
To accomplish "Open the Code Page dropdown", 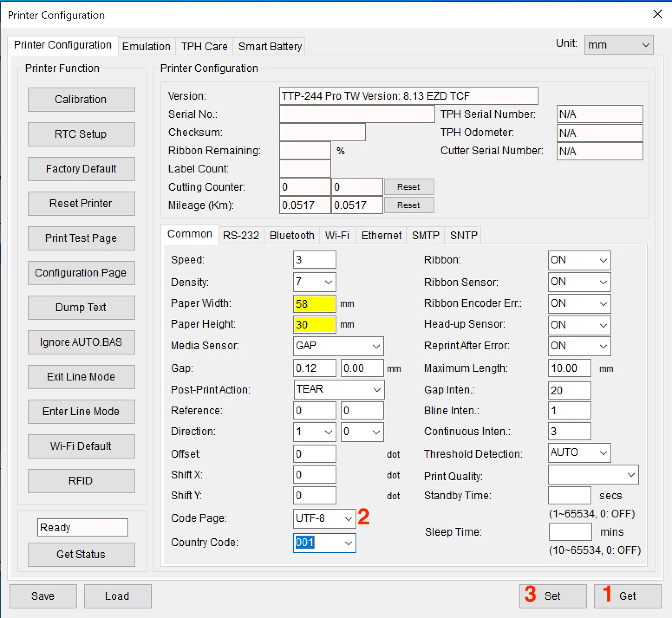I will (324, 518).
